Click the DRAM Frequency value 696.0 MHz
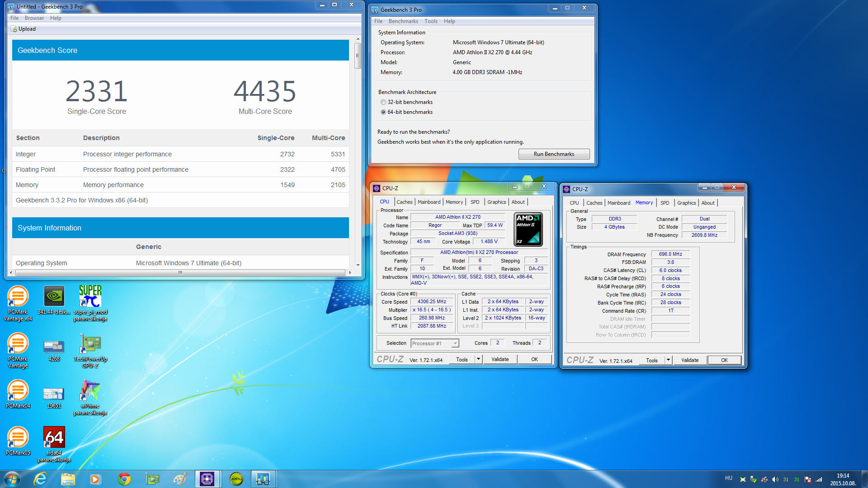 pyautogui.click(x=670, y=254)
